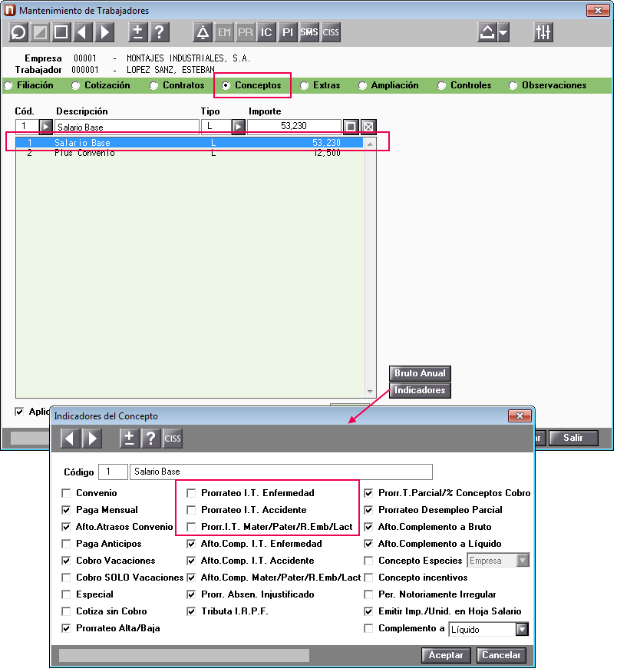Screen dimensions: 617x672
Task: Open the help question mark in main toolbar
Action: point(160,32)
